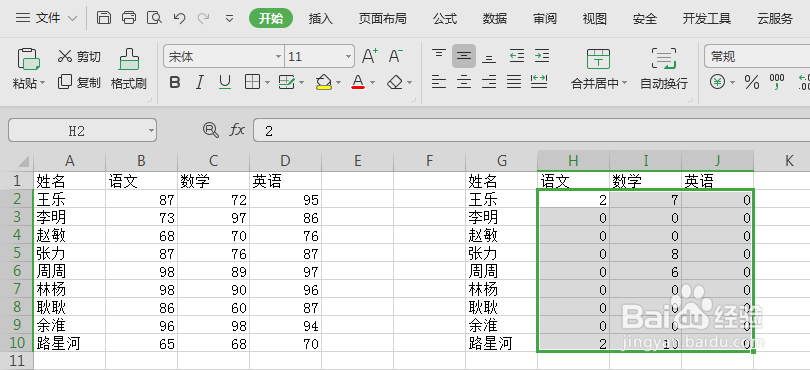Click the Select All corner triangle

(23, 162)
